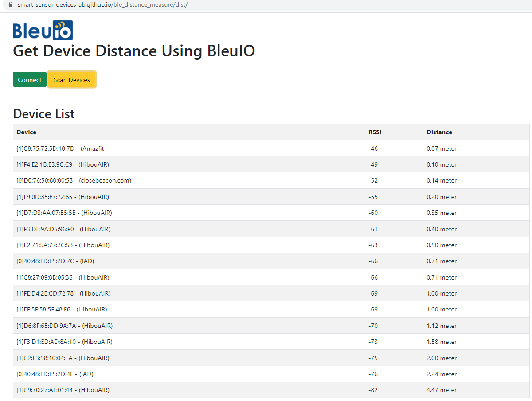Click the Connect button

point(29,79)
